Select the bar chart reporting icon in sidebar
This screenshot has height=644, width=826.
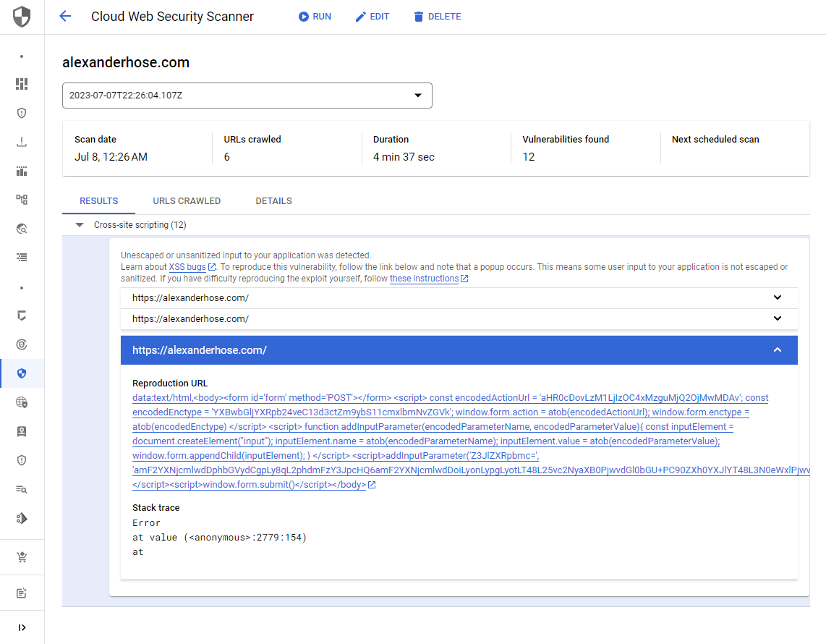click(22, 171)
